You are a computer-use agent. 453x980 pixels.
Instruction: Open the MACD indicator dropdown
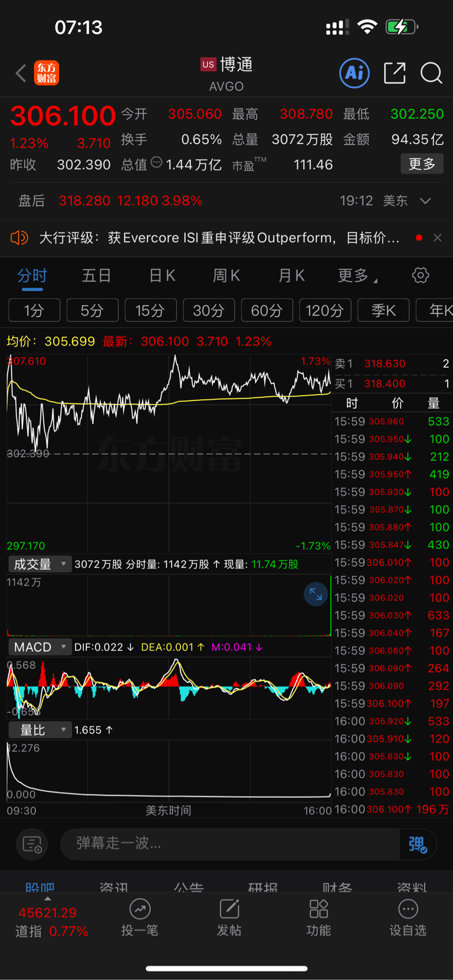[x=40, y=647]
